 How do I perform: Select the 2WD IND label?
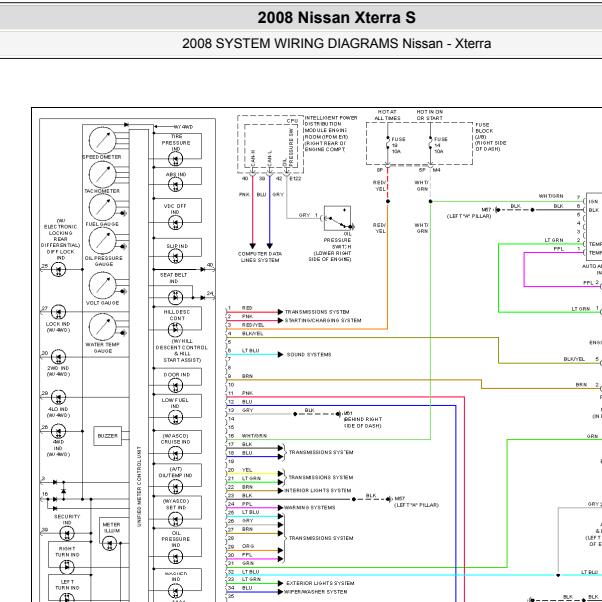pyautogui.click(x=58, y=368)
